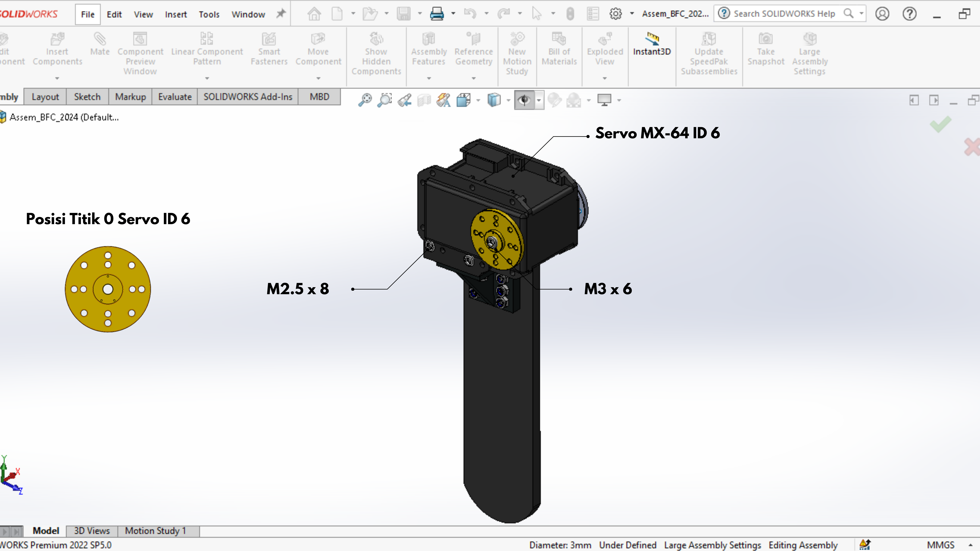980x551 pixels.
Task: Click the Zoom to Area icon
Action: [385, 100]
